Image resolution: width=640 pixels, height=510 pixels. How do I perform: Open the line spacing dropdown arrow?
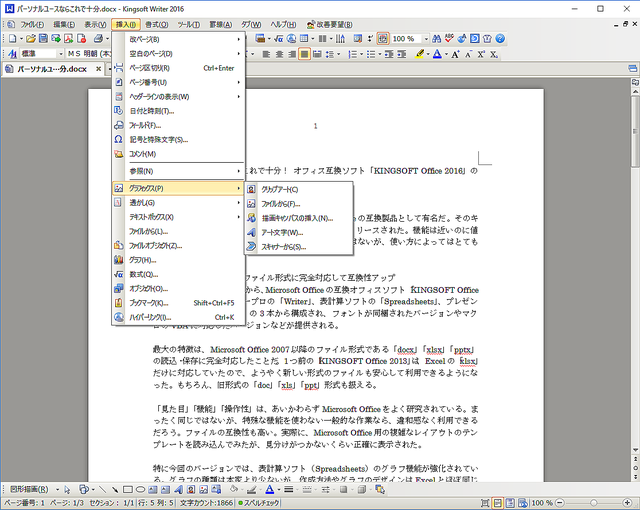pyautogui.click(x=338, y=54)
